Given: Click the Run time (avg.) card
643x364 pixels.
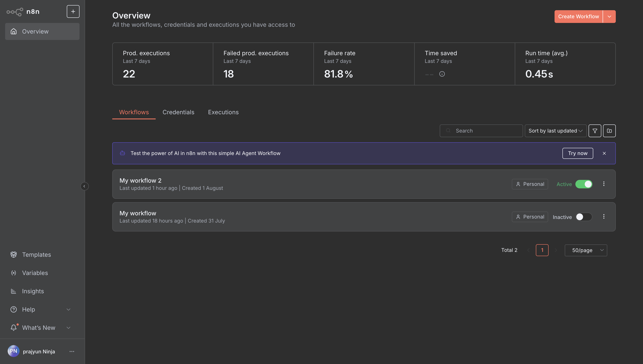Looking at the screenshot, I should tap(565, 64).
